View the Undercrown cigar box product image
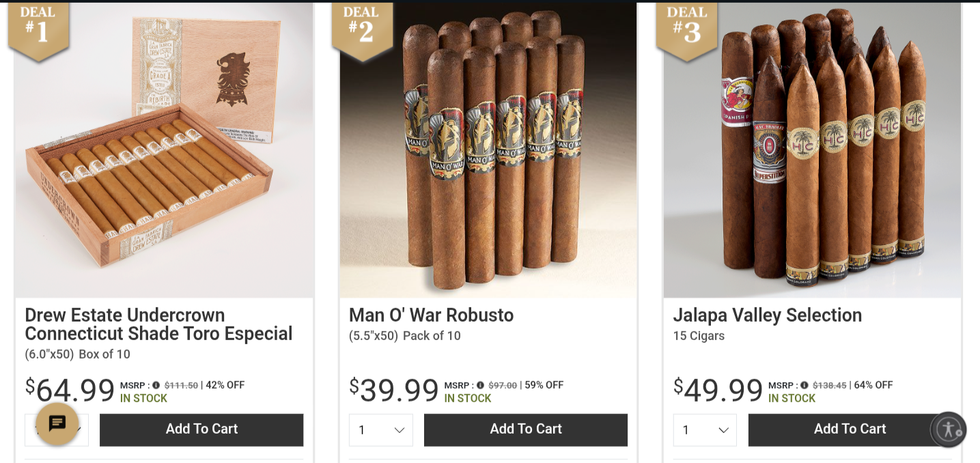Image resolution: width=980 pixels, height=463 pixels. click(164, 150)
